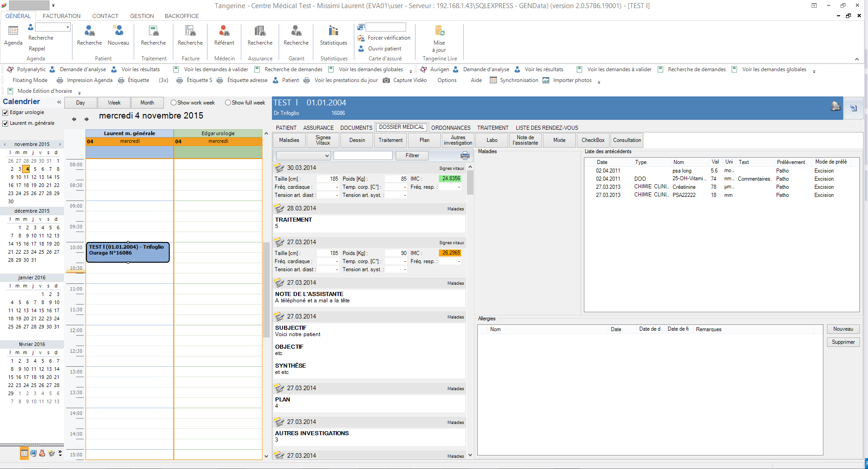
Task: Open the Agenda icon in ribbon
Action: (x=13, y=31)
